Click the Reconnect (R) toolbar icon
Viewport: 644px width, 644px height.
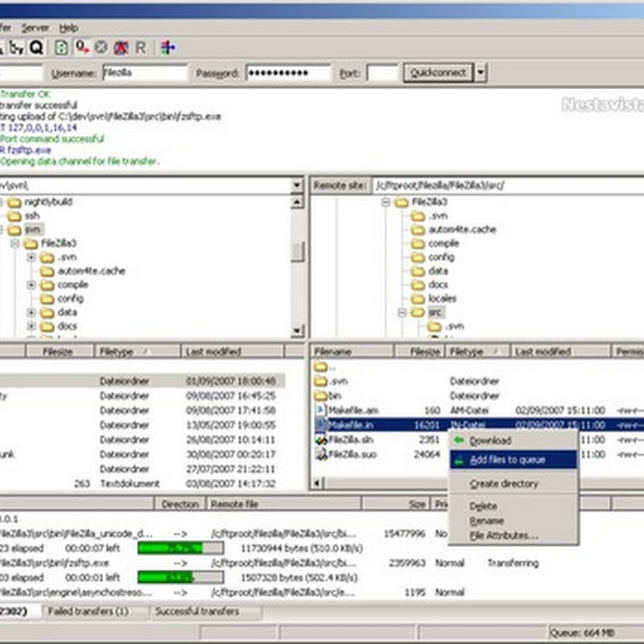coord(140,47)
